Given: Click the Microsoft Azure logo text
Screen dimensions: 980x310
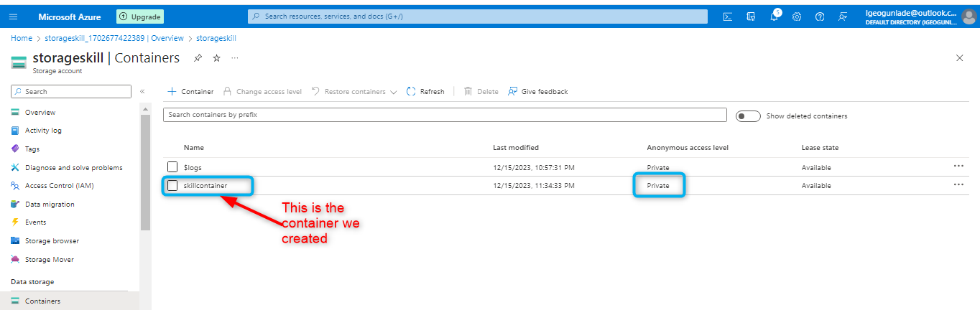Looking at the screenshot, I should [x=70, y=17].
